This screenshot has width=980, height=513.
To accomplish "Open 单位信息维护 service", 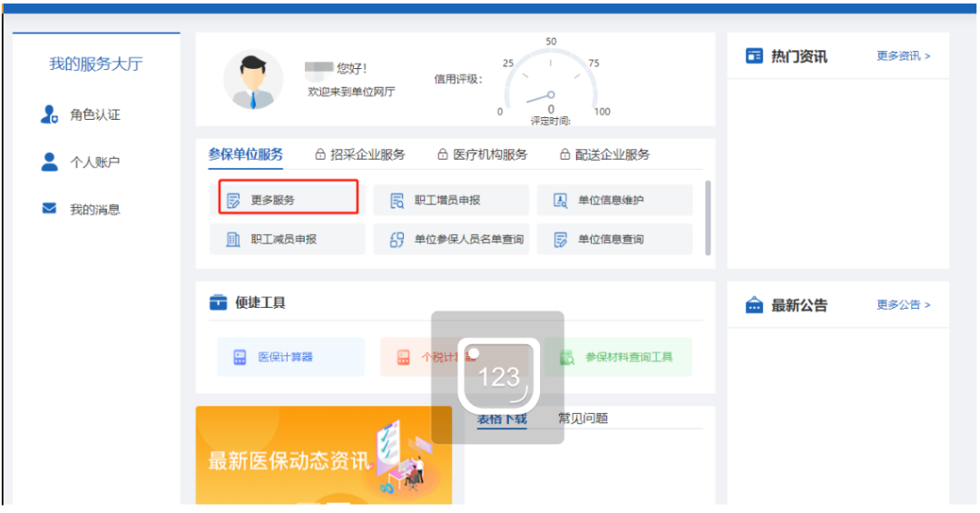I will [x=615, y=200].
